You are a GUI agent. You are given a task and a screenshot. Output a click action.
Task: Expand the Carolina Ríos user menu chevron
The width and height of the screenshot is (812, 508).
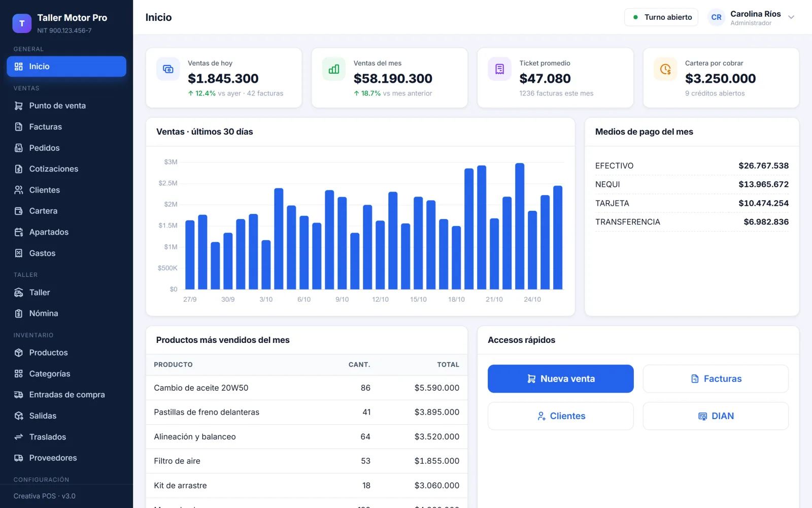[791, 17]
